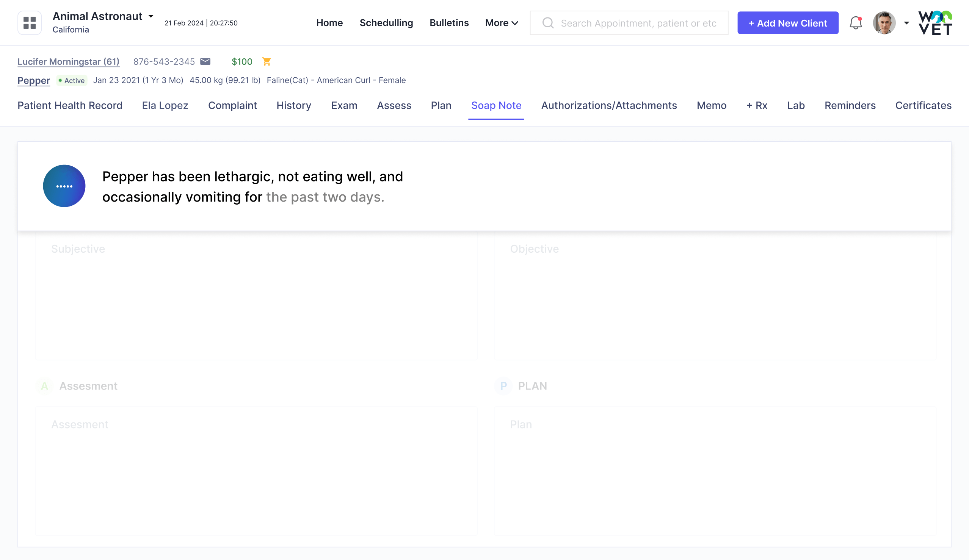The height and width of the screenshot is (560, 969).
Task: Switch to the Complaint tab
Action: [x=232, y=105]
